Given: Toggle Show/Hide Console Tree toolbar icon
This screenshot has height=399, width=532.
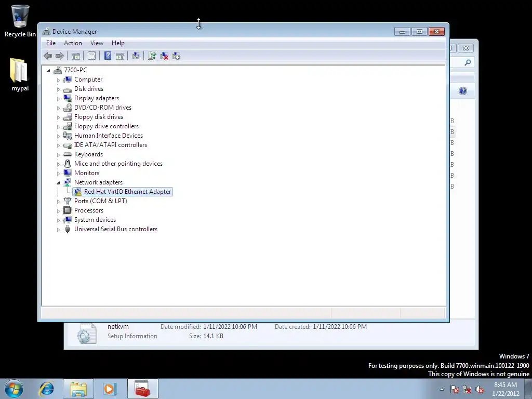Looking at the screenshot, I should 76,56.
